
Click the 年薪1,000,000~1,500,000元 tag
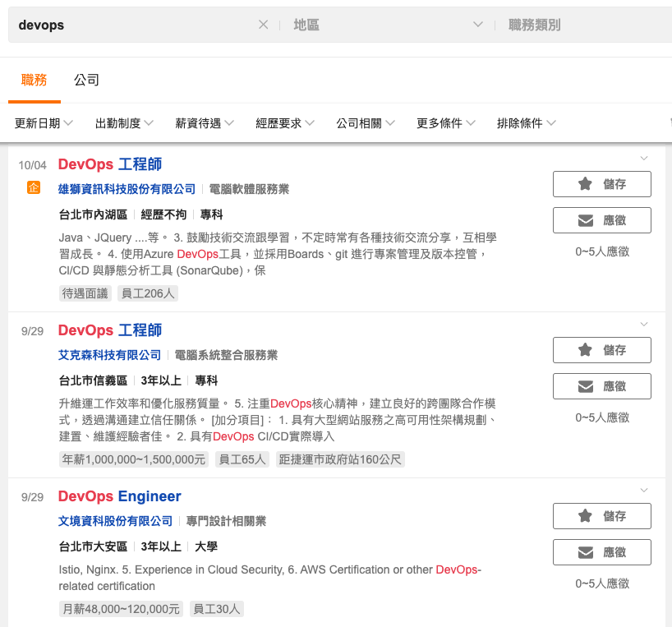(134, 459)
